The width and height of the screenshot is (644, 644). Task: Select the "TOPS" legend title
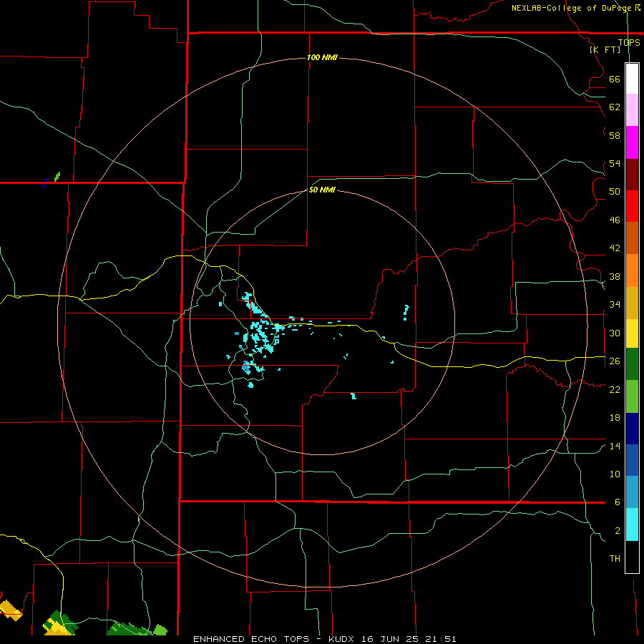[x=629, y=42]
